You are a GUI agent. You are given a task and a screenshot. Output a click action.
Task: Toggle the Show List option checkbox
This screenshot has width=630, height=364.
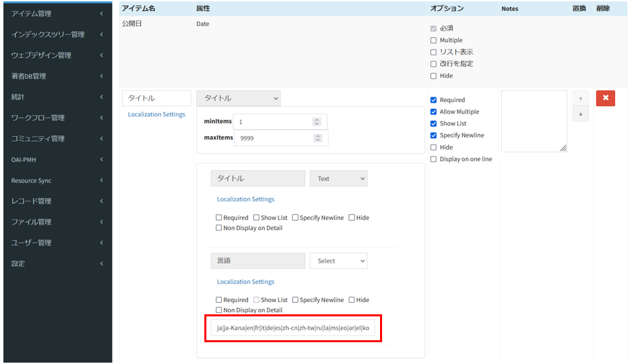coord(434,124)
